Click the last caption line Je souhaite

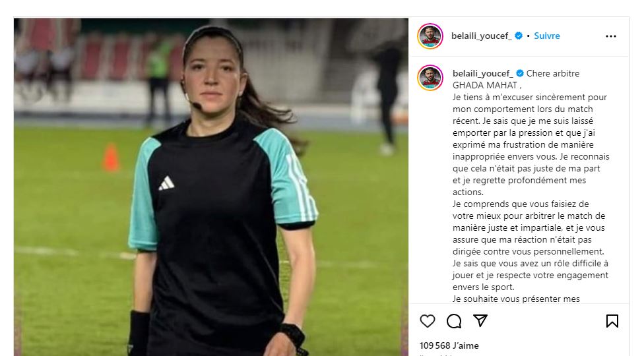pos(516,299)
